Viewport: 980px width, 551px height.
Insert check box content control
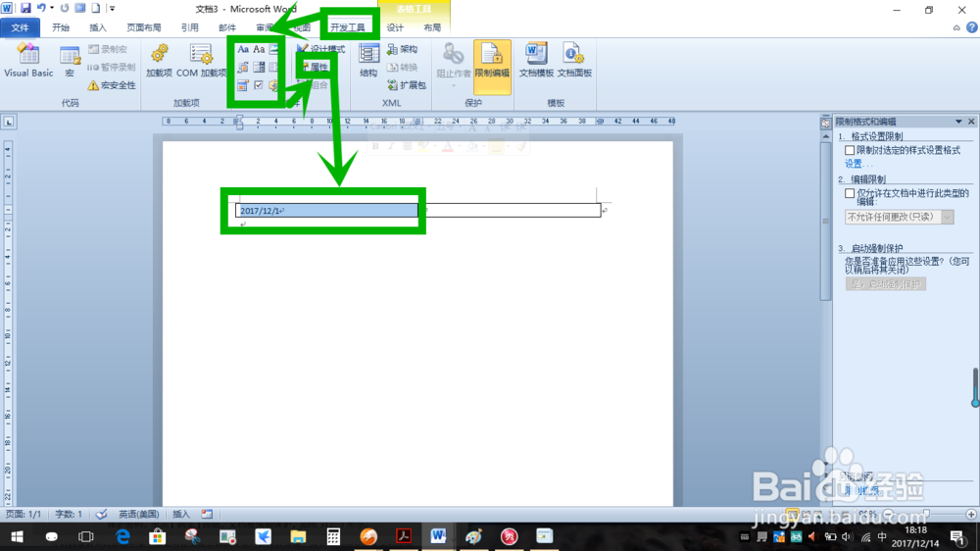[259, 85]
